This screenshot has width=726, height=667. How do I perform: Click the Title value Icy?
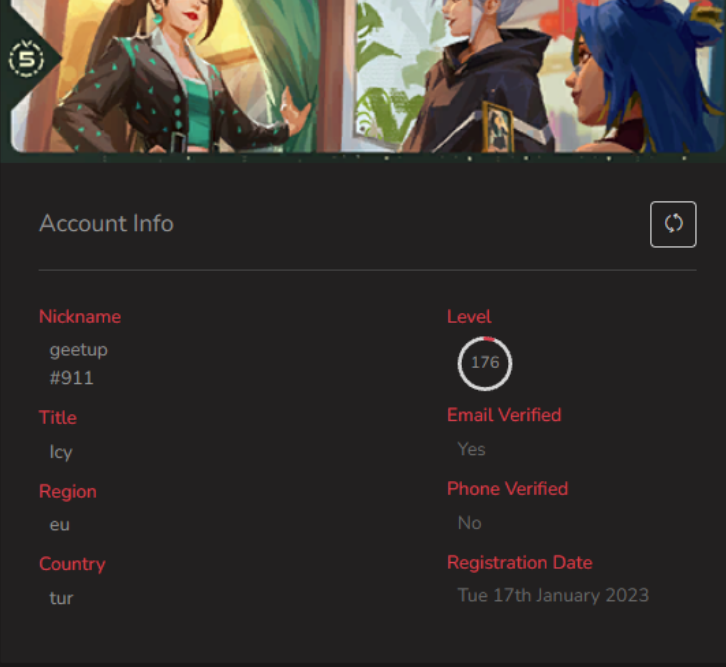point(61,452)
